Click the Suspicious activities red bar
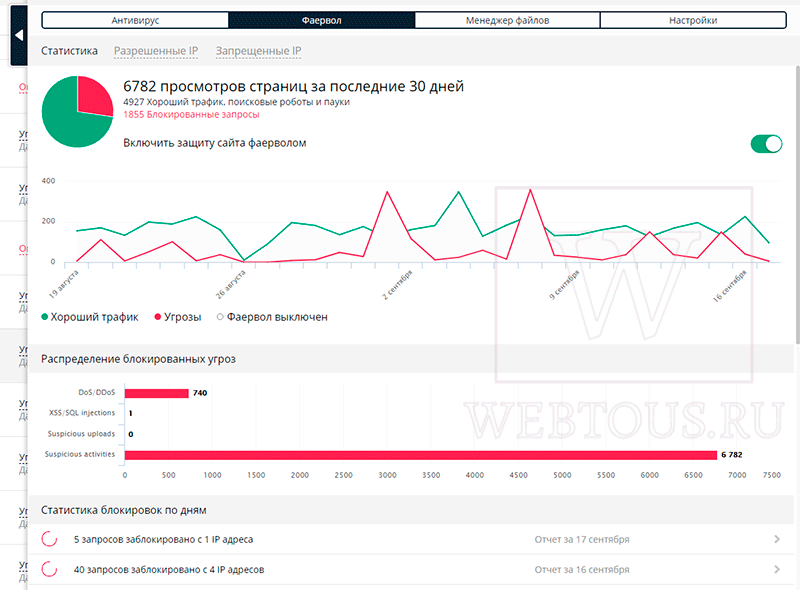 coord(421,455)
